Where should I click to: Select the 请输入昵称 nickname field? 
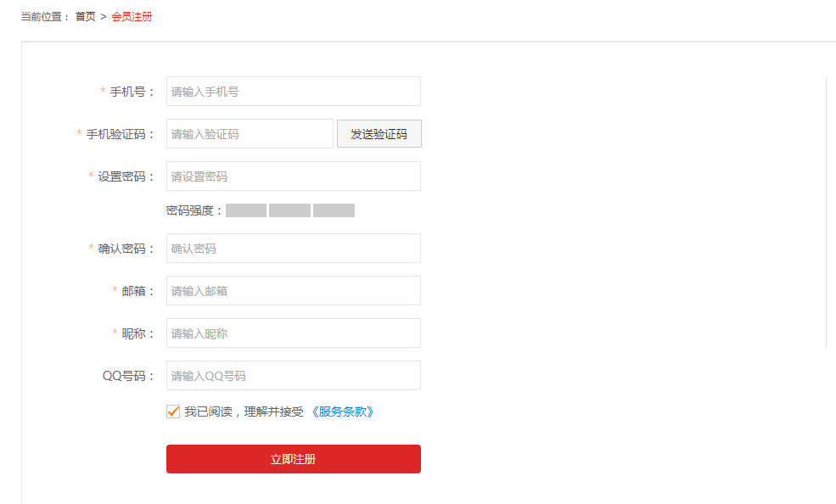(293, 333)
